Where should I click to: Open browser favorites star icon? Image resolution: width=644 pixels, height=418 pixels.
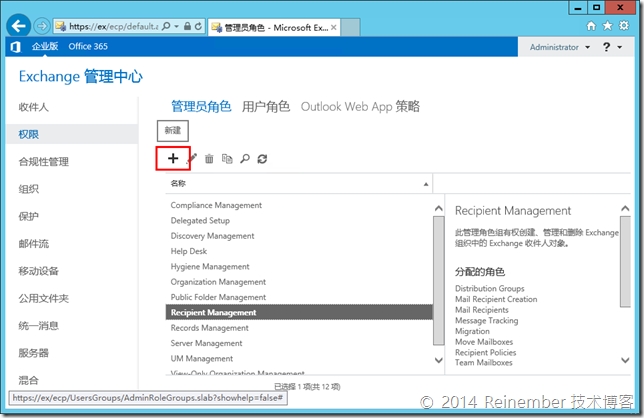coord(607,26)
